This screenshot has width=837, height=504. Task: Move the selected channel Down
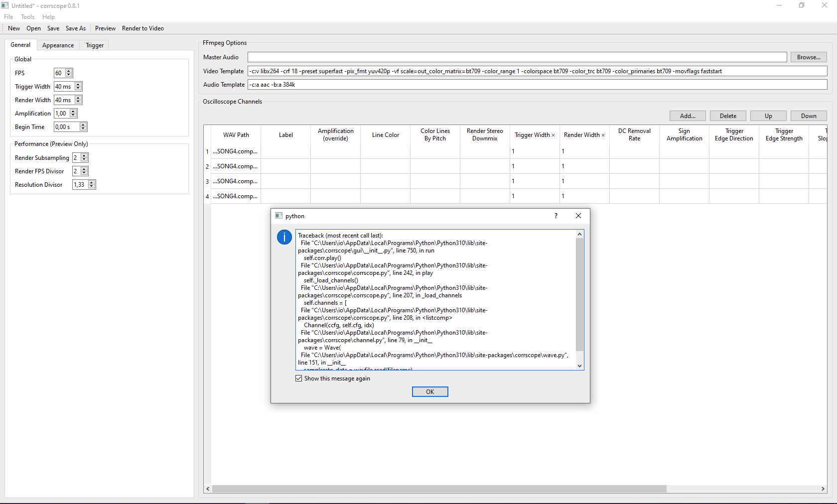tap(808, 116)
